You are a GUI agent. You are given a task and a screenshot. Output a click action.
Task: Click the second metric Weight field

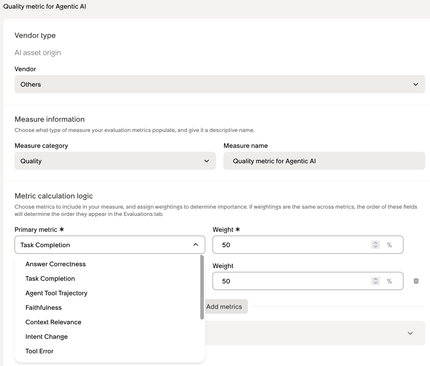pos(308,281)
